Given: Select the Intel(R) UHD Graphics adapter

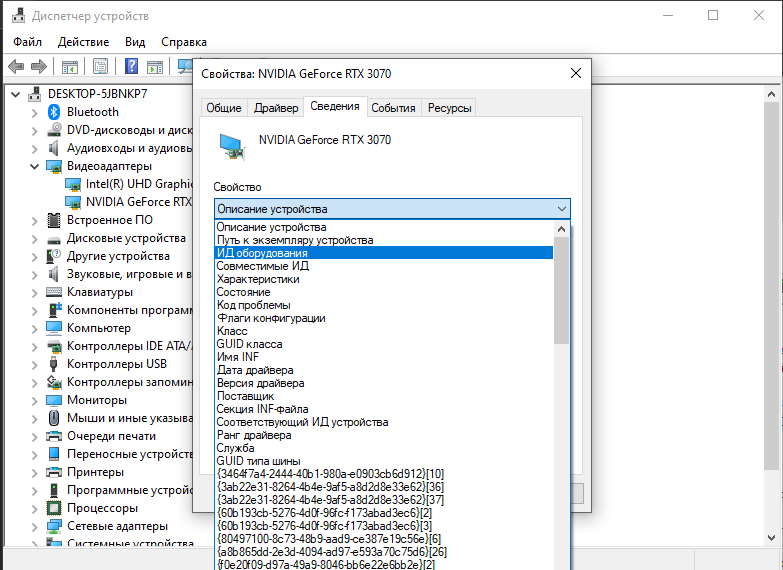Looking at the screenshot, I should [137, 184].
